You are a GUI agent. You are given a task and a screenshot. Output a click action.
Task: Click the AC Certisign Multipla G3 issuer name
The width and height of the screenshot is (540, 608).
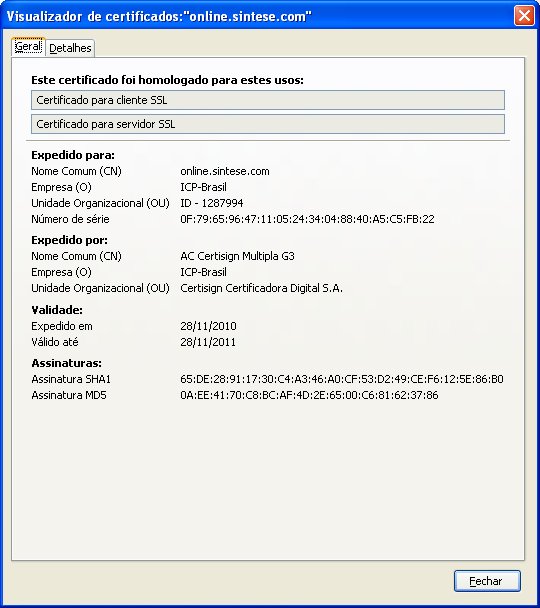click(237, 256)
